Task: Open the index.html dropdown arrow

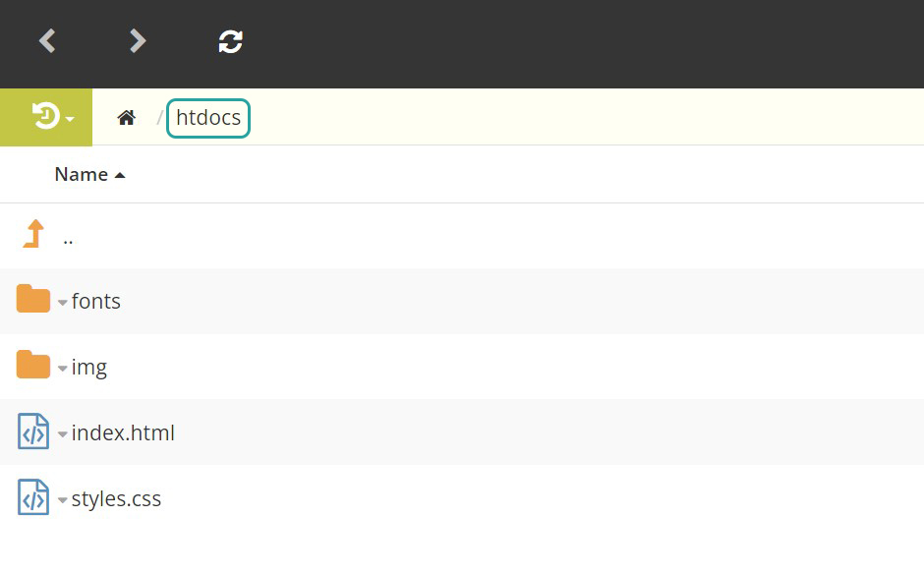Action: [63, 434]
